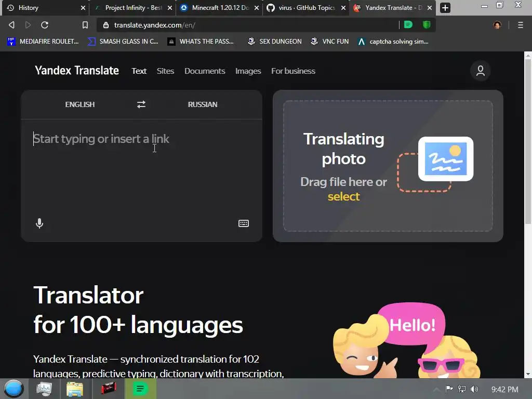Open the SMASH GLASS IN C... bookmark

click(x=123, y=42)
